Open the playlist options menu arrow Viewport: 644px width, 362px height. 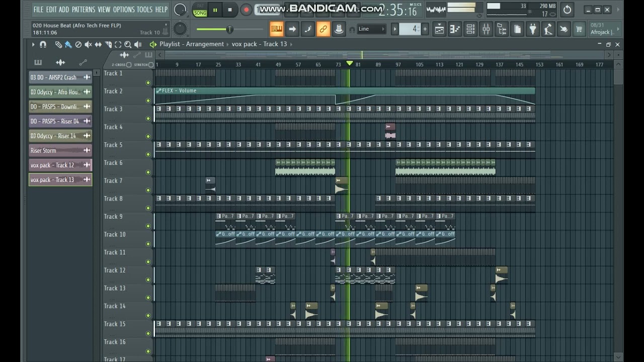[33, 44]
